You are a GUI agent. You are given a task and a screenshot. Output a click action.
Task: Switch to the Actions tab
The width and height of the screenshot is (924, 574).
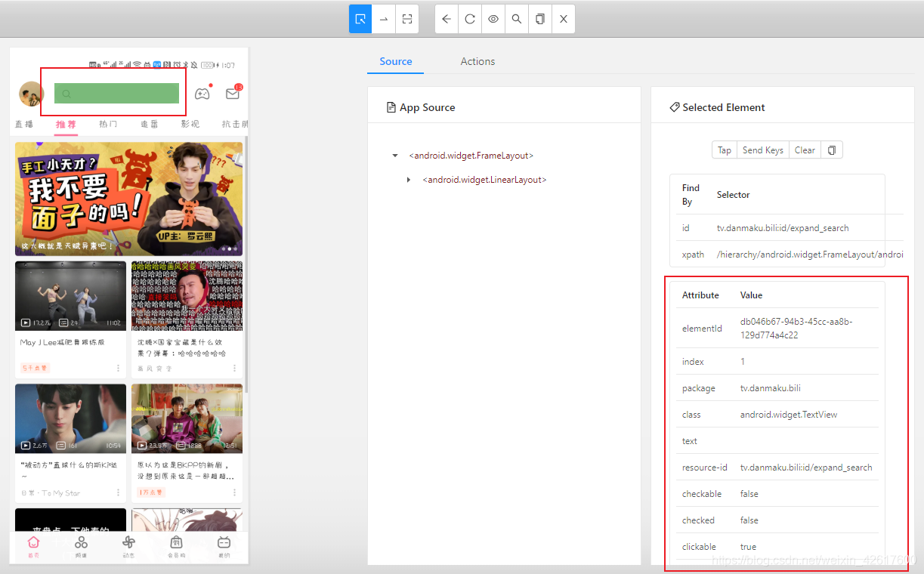(x=477, y=61)
